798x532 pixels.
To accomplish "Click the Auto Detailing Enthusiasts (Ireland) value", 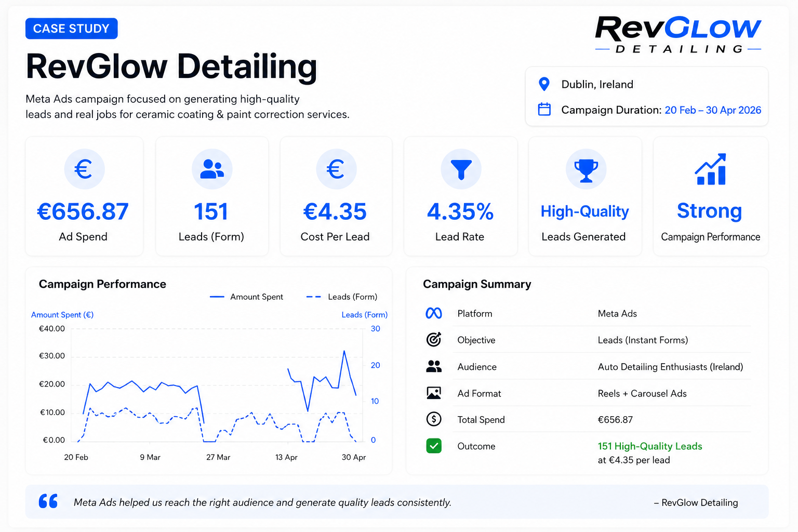I will [x=670, y=367].
